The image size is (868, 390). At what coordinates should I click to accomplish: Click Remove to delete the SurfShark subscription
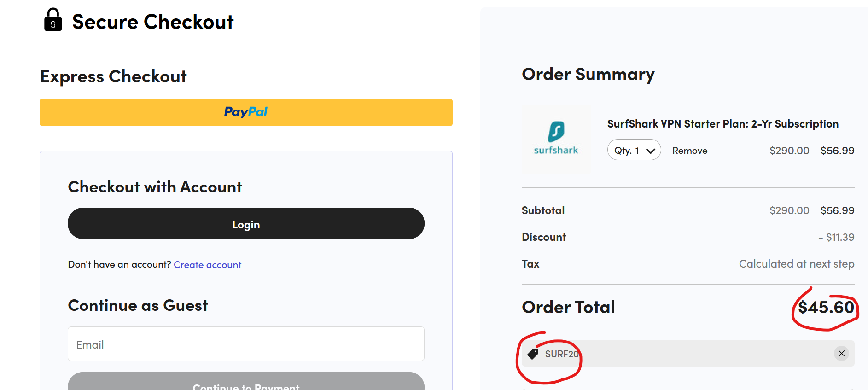(x=689, y=150)
